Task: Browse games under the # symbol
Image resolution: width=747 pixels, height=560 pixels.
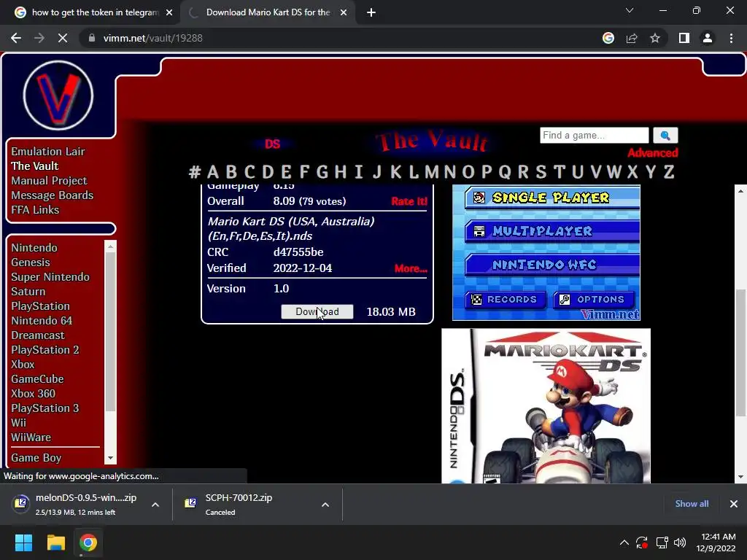Action: pyautogui.click(x=194, y=171)
